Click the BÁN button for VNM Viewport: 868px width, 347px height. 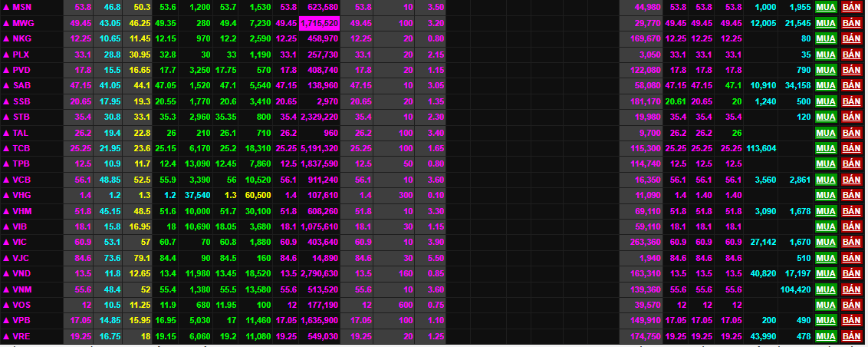851,289
